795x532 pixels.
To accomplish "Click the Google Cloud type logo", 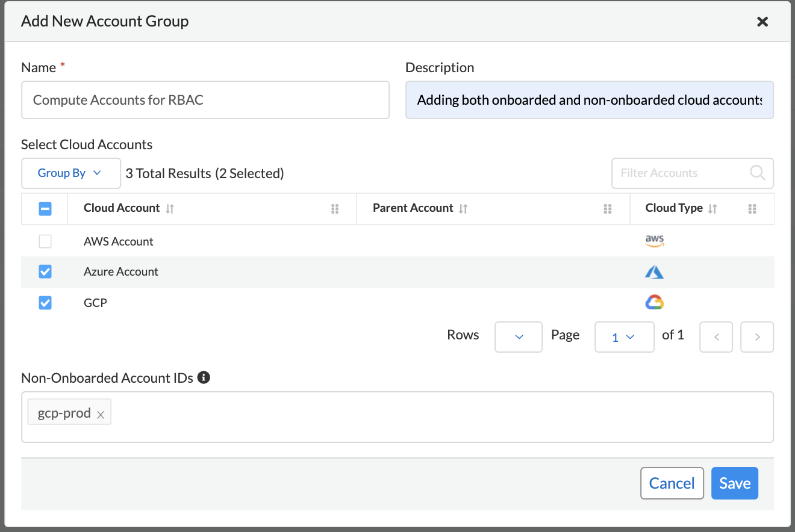I will pos(655,302).
